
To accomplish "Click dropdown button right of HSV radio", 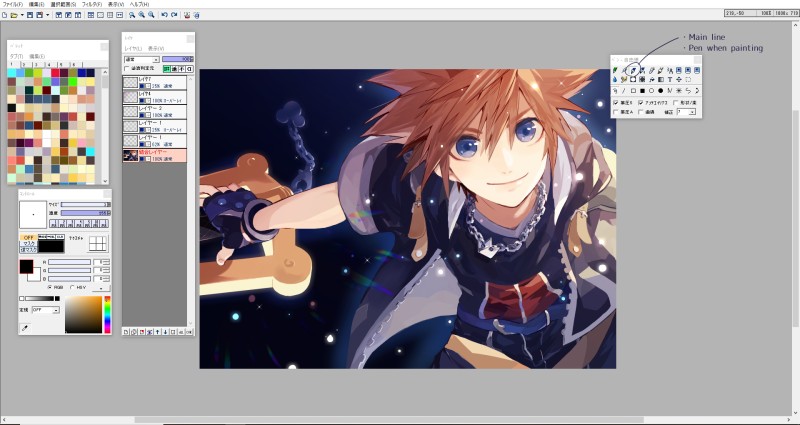I will tap(101, 288).
